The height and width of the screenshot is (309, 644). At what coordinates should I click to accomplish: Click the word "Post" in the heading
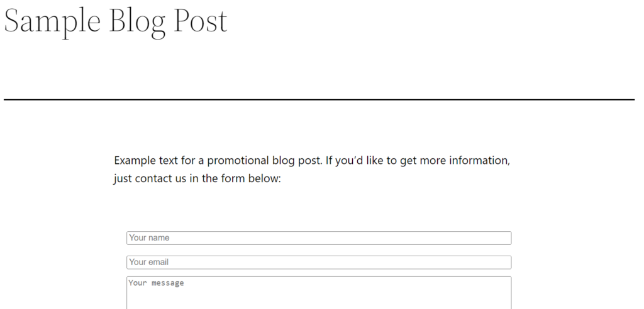point(200,21)
